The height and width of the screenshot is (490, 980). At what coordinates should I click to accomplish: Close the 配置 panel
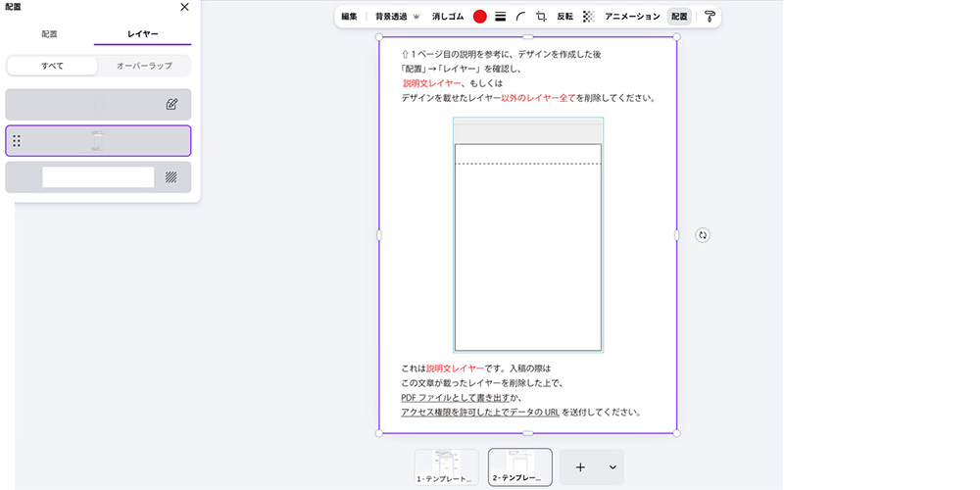point(184,7)
